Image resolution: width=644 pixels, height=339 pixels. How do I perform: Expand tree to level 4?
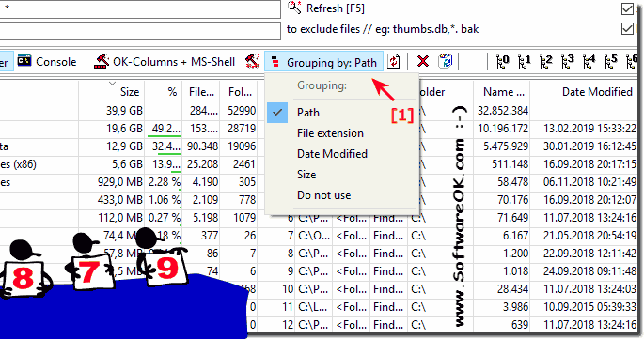coord(589,62)
